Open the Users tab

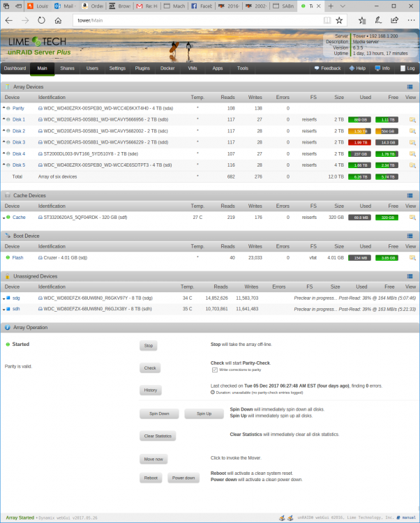[x=92, y=68]
